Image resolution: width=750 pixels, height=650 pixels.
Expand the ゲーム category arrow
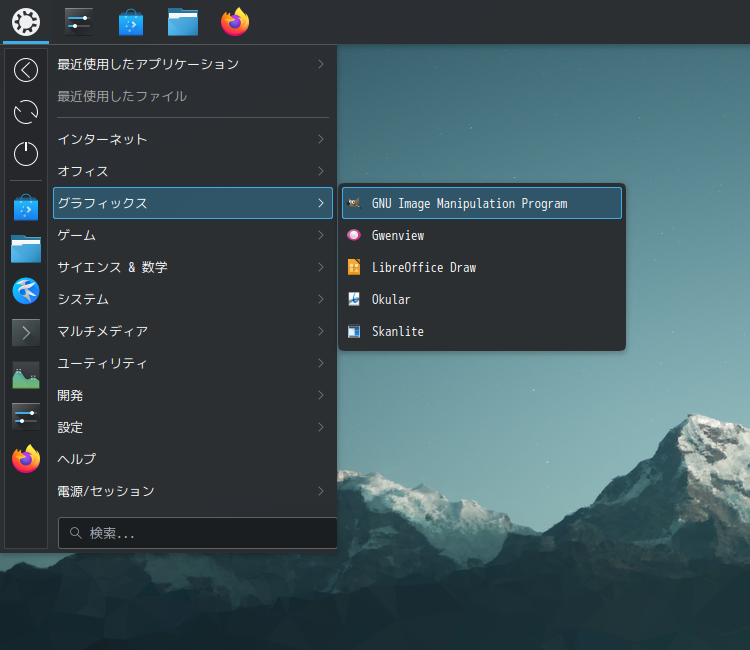click(321, 235)
